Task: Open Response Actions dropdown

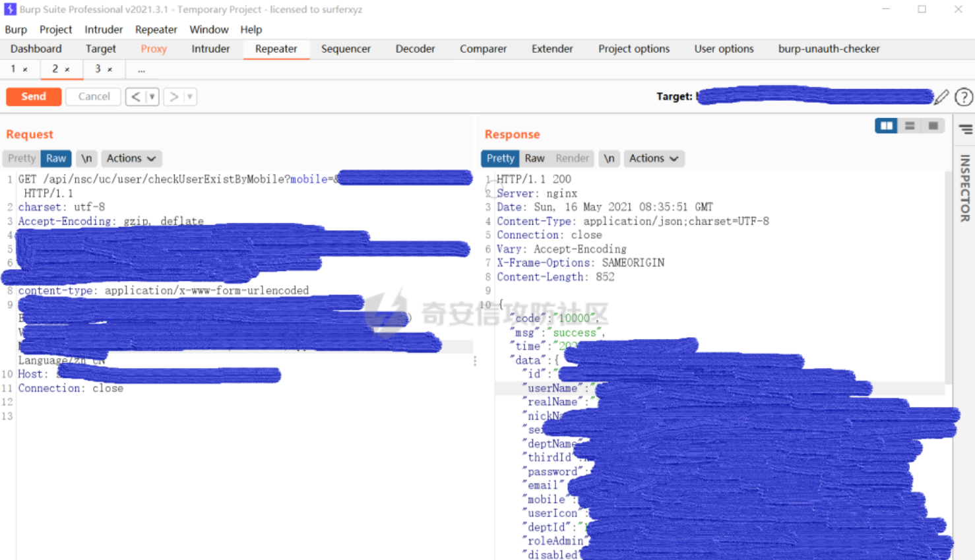Action: click(x=654, y=158)
